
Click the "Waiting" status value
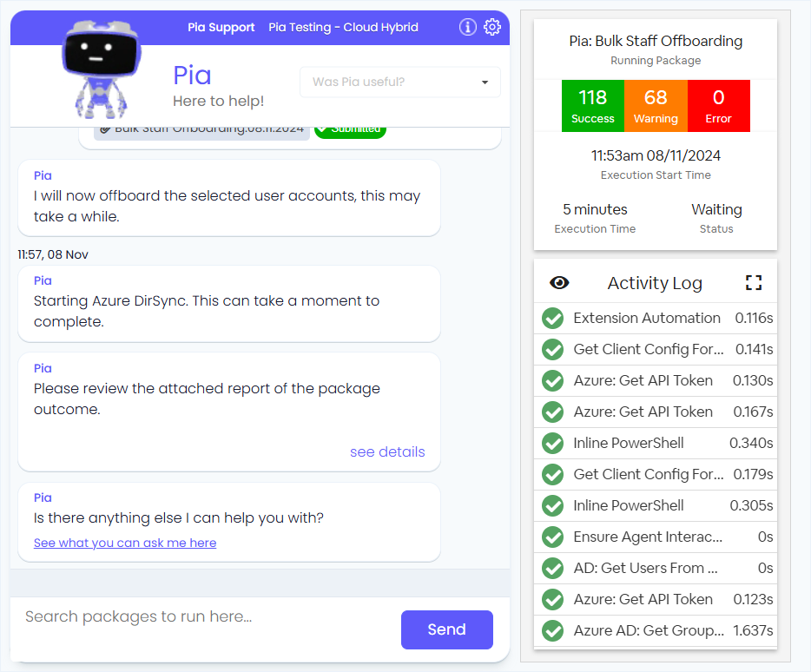pyautogui.click(x=716, y=209)
